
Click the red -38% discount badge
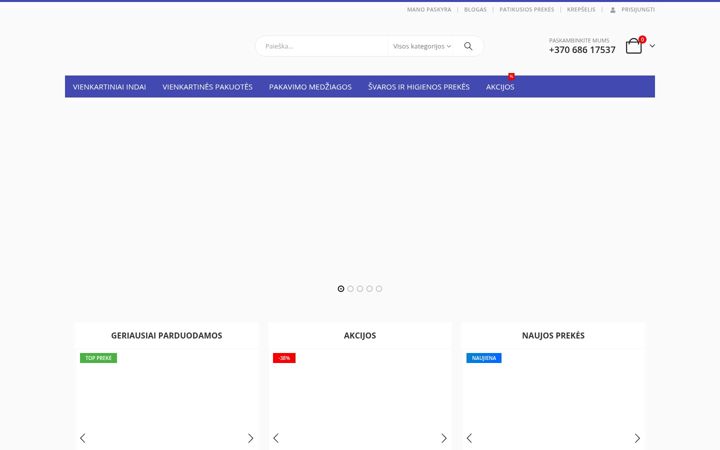click(x=284, y=358)
